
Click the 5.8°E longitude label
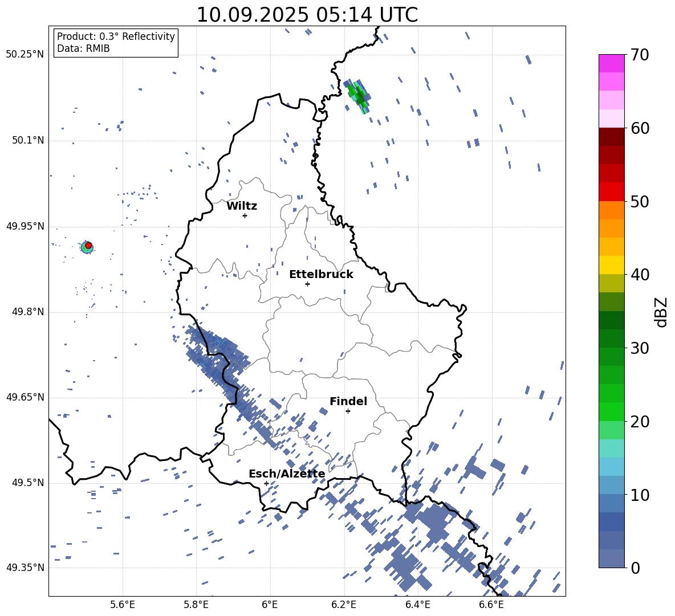click(x=196, y=605)
